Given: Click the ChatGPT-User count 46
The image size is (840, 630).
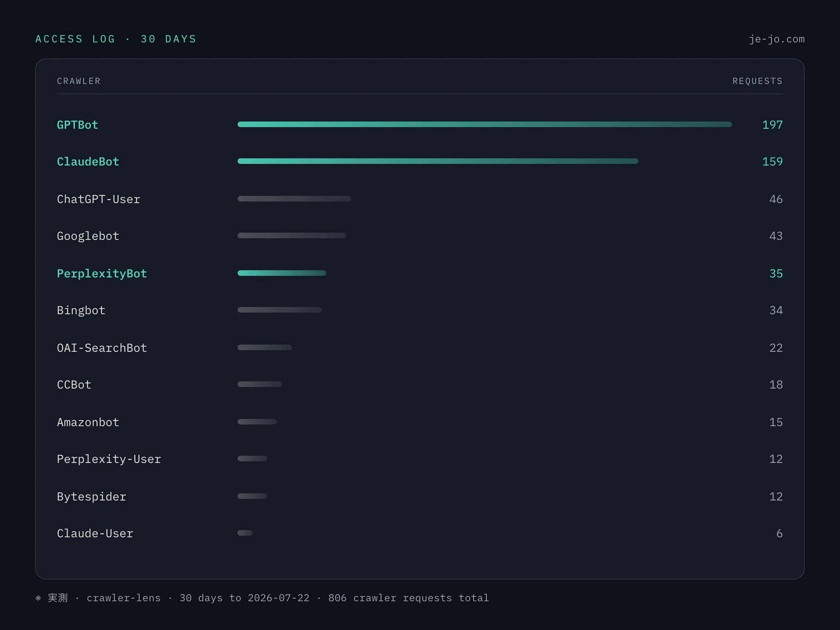Looking at the screenshot, I should tap(776, 199).
